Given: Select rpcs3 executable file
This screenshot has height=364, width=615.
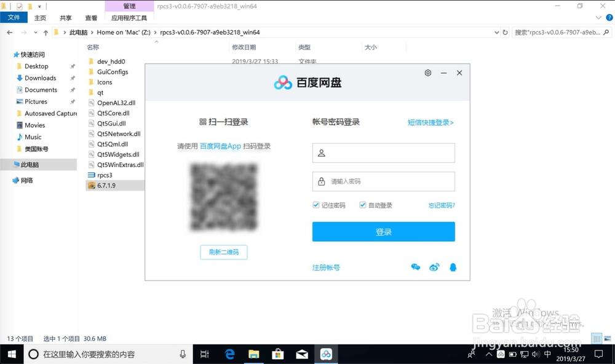Looking at the screenshot, I should coord(105,175).
